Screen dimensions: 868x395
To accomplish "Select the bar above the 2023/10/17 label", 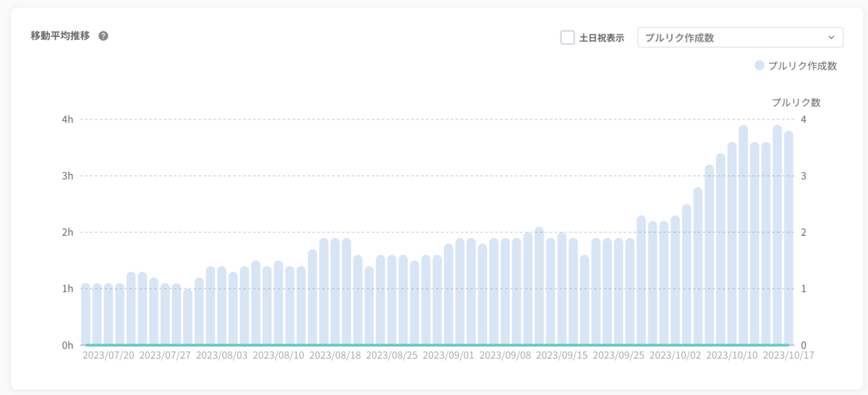I will [x=788, y=238].
